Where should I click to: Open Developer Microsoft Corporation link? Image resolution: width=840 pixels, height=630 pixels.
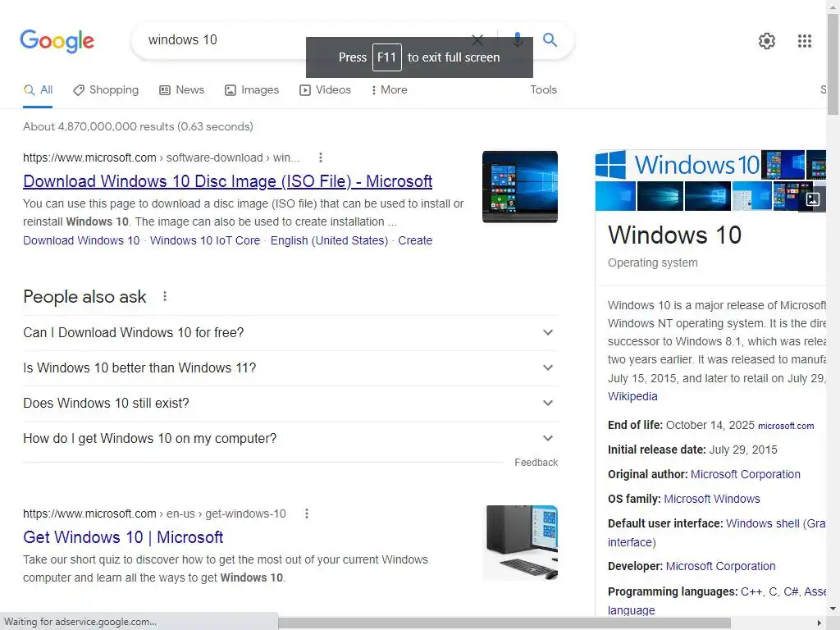[720, 566]
